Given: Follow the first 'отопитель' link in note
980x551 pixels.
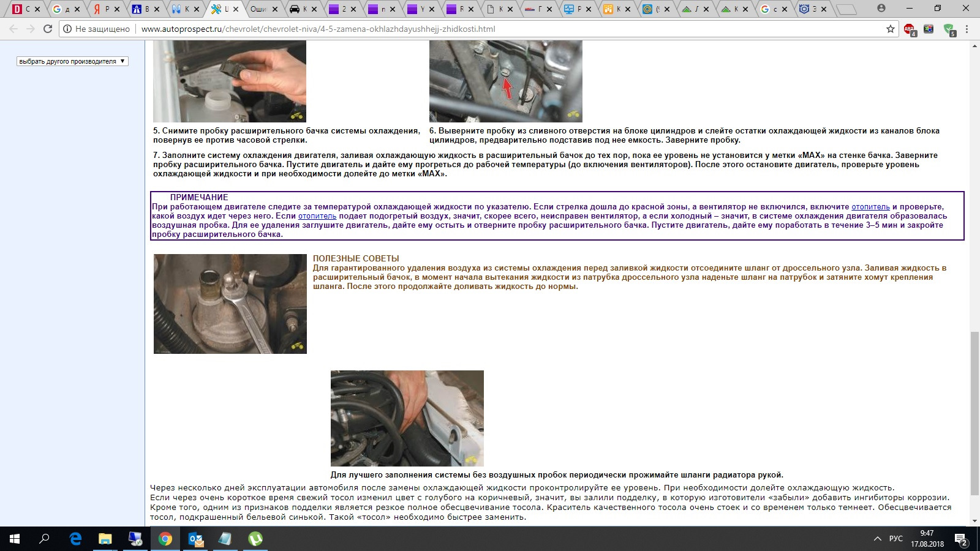Looking at the screenshot, I should pos(870,207).
